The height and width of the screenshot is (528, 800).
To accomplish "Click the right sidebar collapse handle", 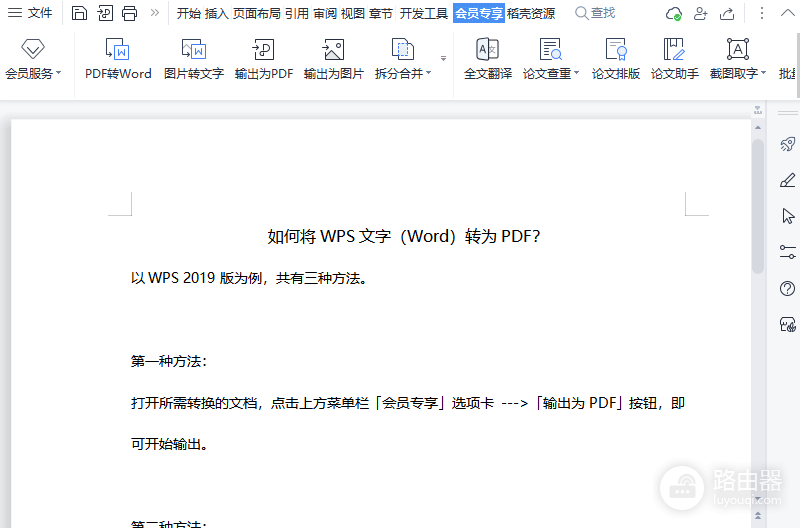I will click(x=787, y=113).
